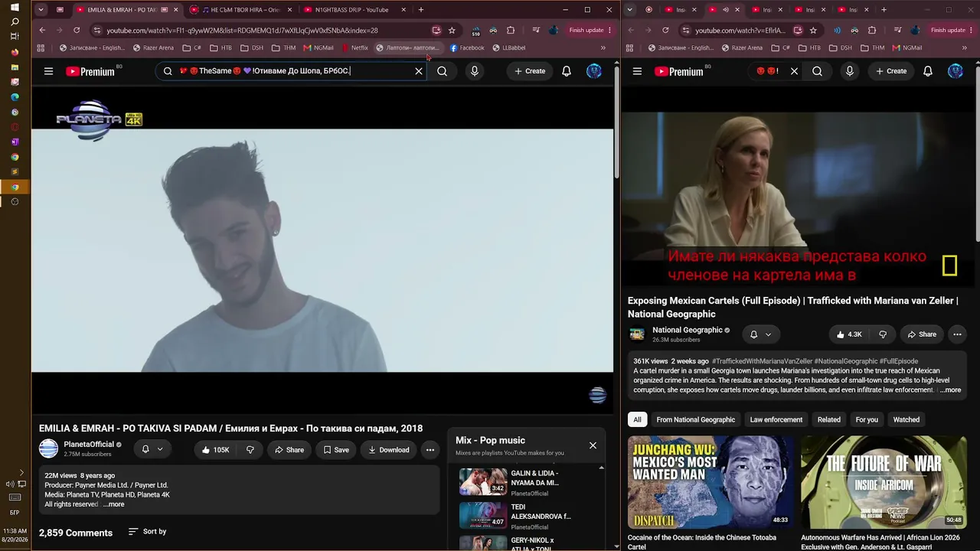This screenshot has height=551, width=980.
Task: Select From National Geographic filter chip
Action: click(x=695, y=419)
